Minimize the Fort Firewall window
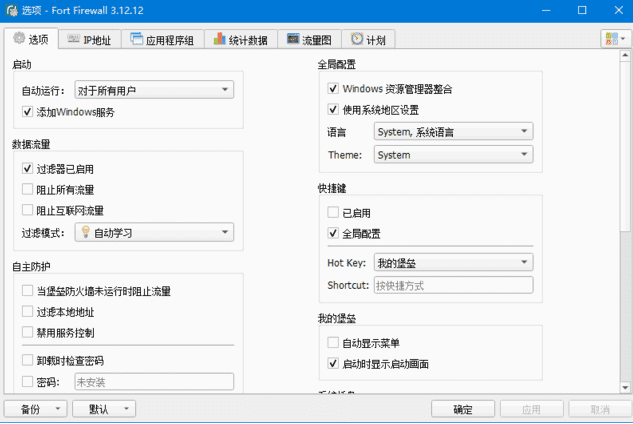This screenshot has height=424, width=633. tap(546, 10)
